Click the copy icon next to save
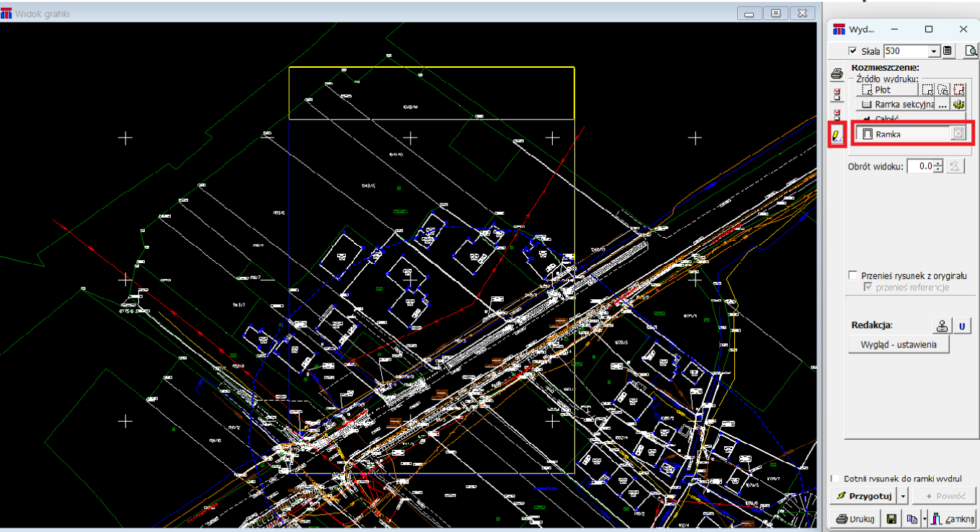Screen dimensions: 980x532 click(x=912, y=518)
